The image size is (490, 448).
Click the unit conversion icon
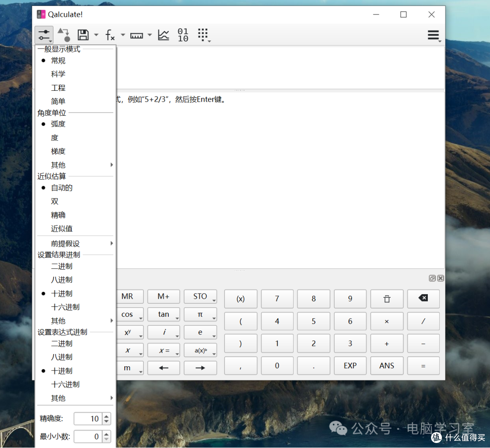pos(64,34)
